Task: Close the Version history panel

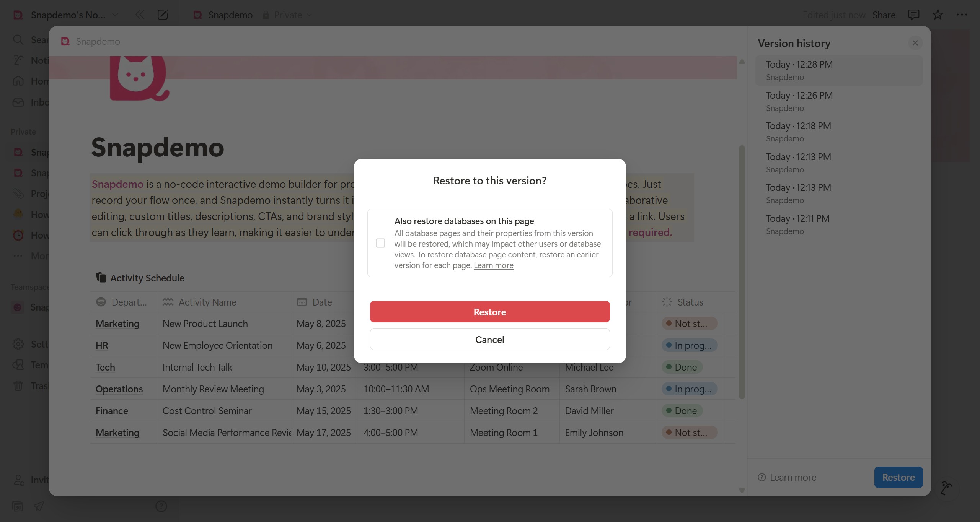Action: (915, 43)
